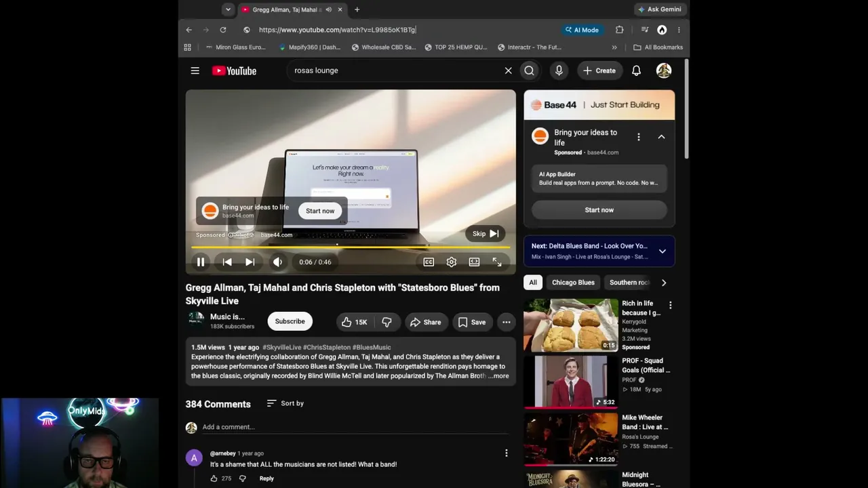This screenshot has width=868, height=488.
Task: Expand the 'Next: Delta Blues Band' queue
Action: click(x=663, y=251)
